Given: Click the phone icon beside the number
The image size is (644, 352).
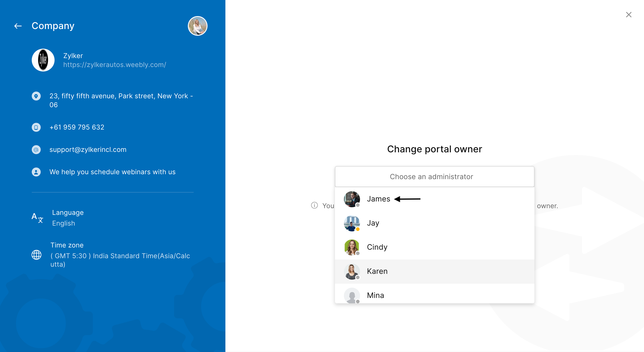Looking at the screenshot, I should [36, 127].
